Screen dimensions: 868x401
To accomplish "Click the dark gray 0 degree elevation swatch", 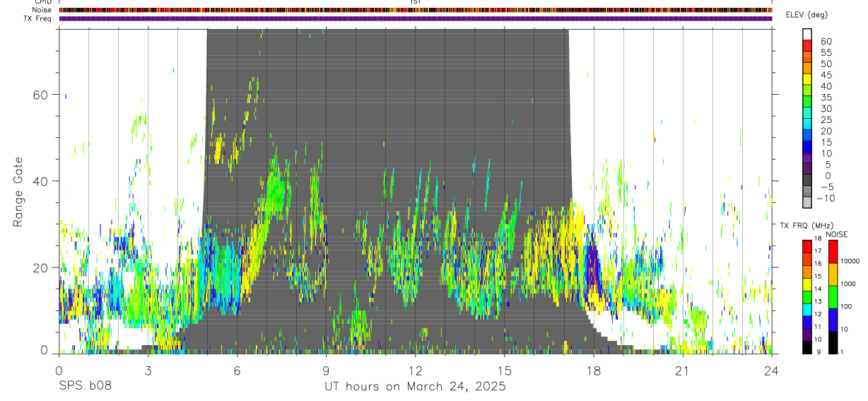I will pos(807,181).
